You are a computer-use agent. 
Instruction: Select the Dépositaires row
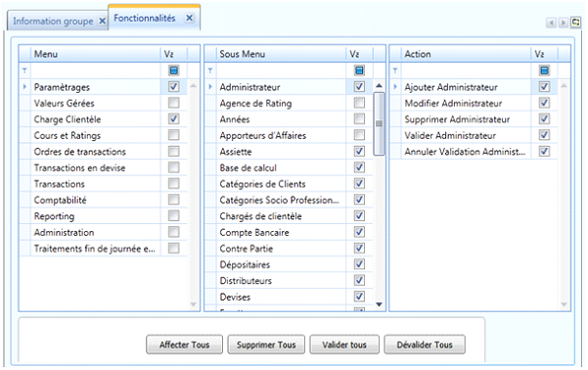click(x=289, y=264)
